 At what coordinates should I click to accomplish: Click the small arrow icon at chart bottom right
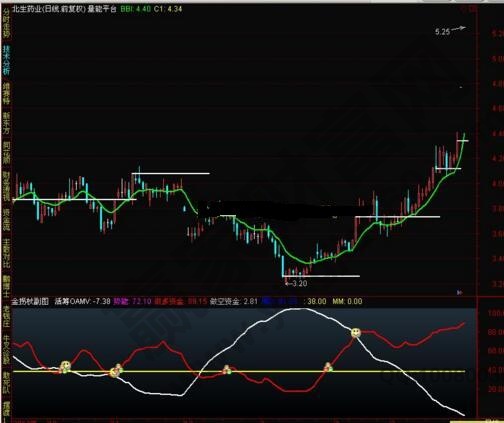coord(460,292)
